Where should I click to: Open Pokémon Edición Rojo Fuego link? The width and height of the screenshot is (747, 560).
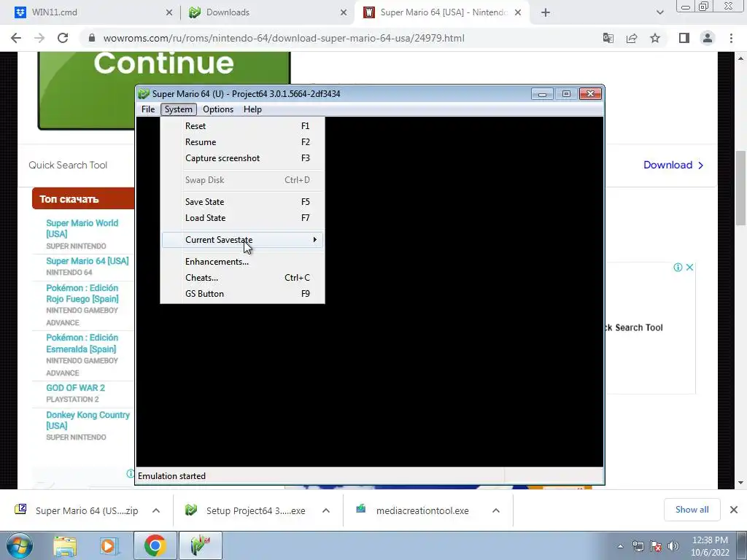click(x=82, y=293)
